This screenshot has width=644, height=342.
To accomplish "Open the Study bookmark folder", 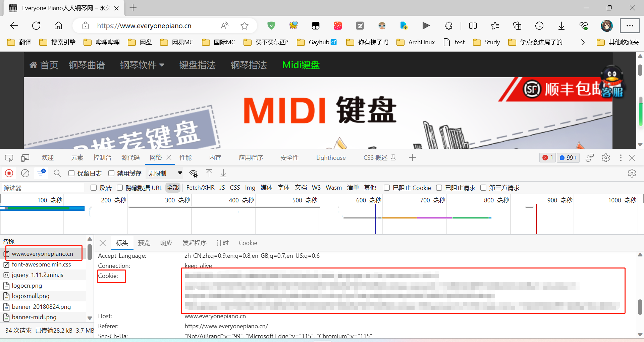I will (x=487, y=42).
